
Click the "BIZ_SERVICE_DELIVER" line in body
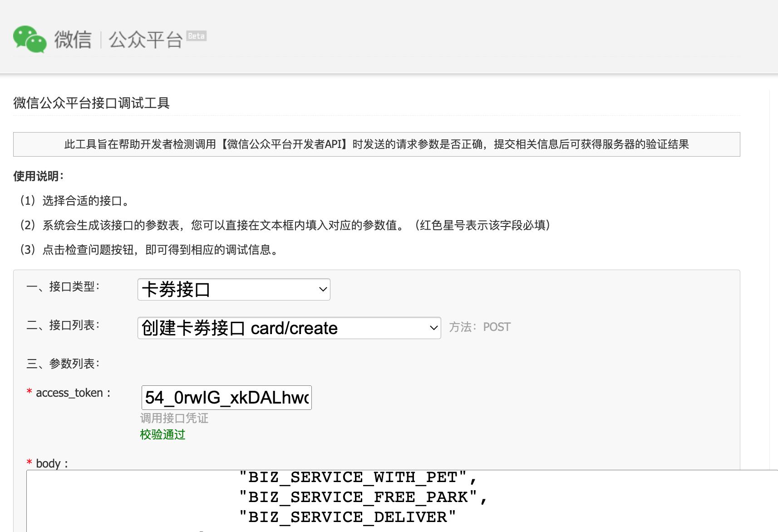point(348,517)
